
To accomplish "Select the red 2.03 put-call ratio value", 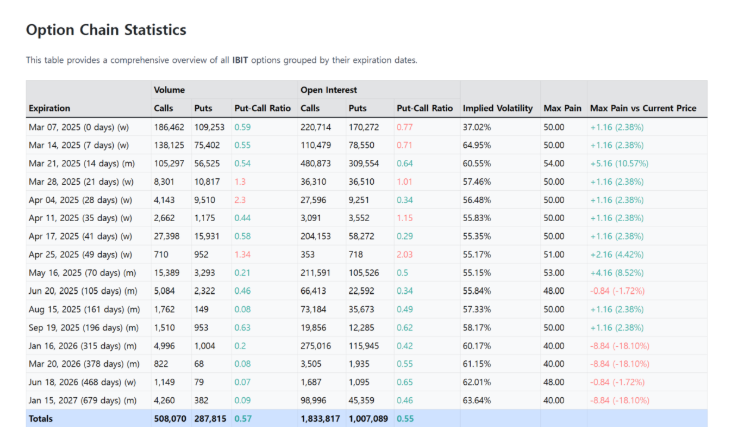I will (405, 254).
